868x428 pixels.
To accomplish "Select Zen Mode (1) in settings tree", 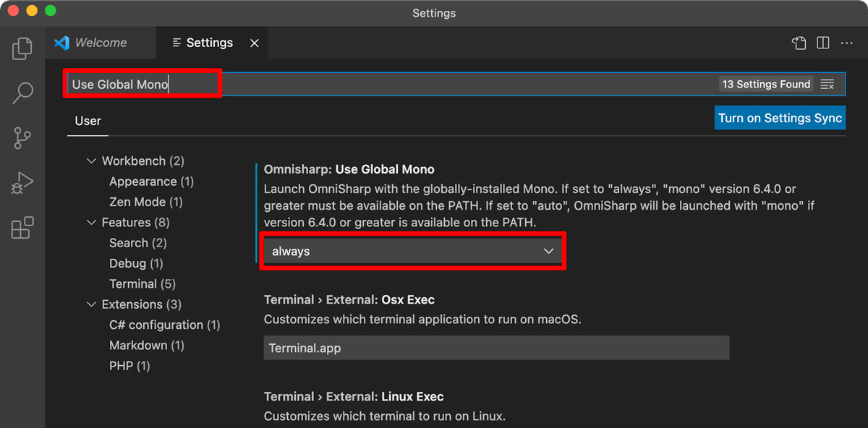I will coord(145,202).
